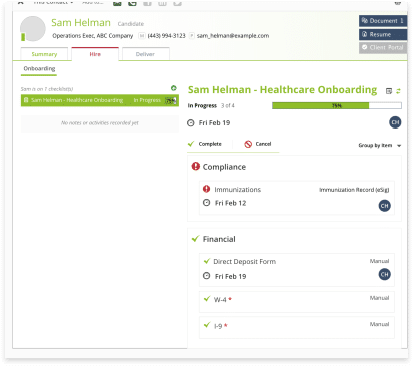Open the Document 1 button
The height and width of the screenshot is (366, 413).
[383, 21]
